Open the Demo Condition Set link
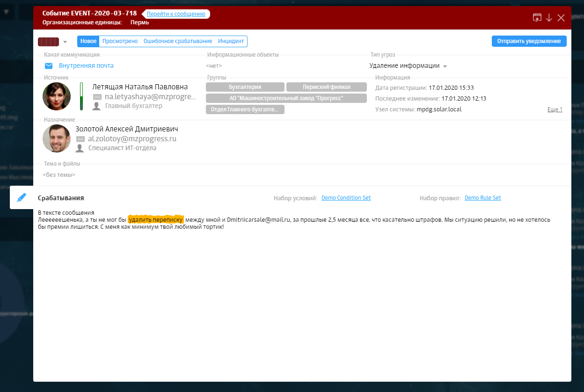 coord(346,198)
